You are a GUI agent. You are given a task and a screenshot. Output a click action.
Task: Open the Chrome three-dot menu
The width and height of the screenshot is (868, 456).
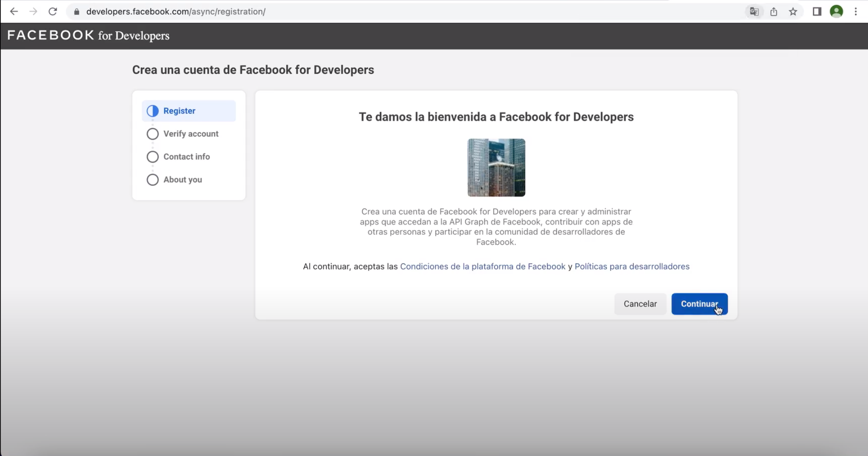coord(856,12)
